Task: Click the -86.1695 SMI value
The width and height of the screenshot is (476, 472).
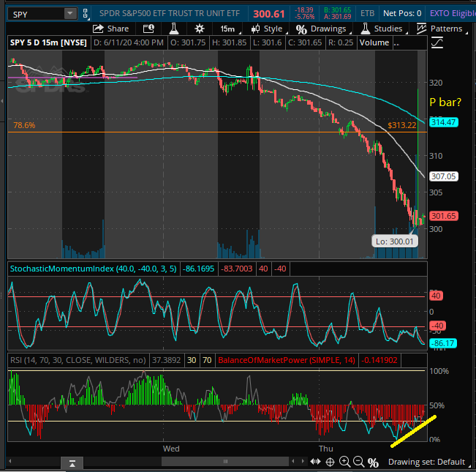Action: pos(199,269)
